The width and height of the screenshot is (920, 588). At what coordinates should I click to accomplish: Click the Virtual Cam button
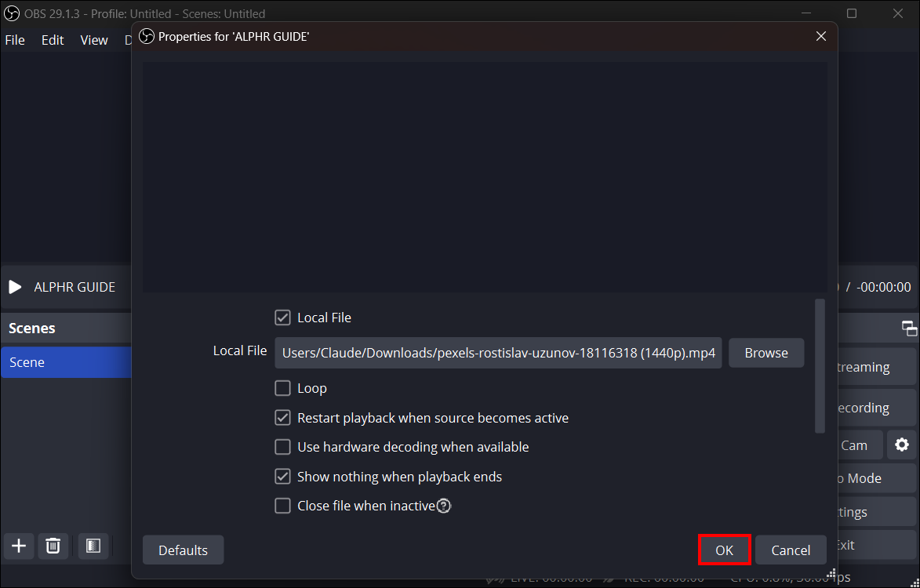pos(860,445)
